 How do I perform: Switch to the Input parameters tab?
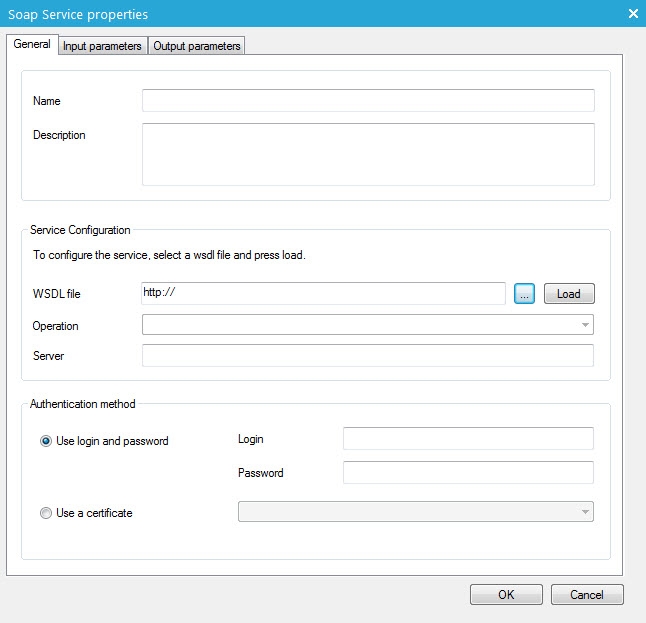click(x=102, y=46)
